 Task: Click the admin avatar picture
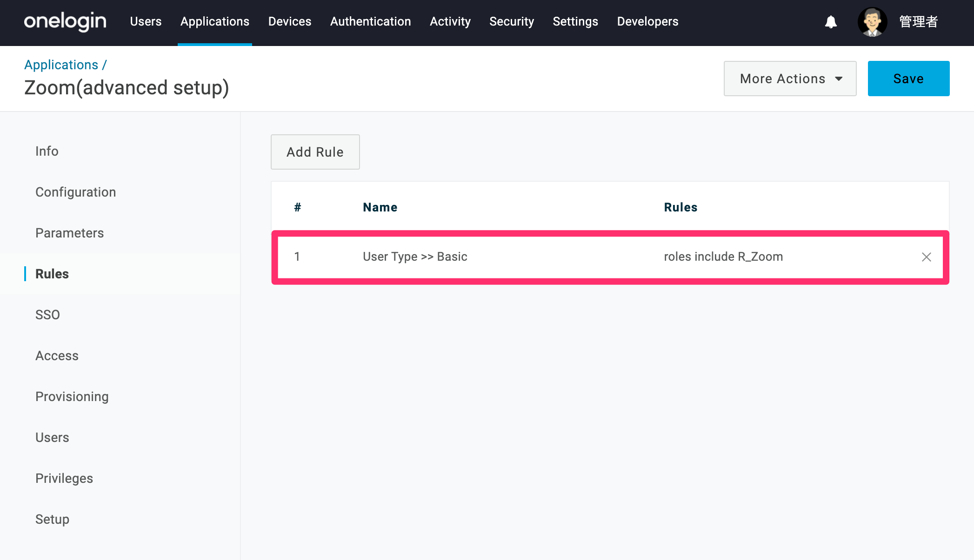[872, 22]
